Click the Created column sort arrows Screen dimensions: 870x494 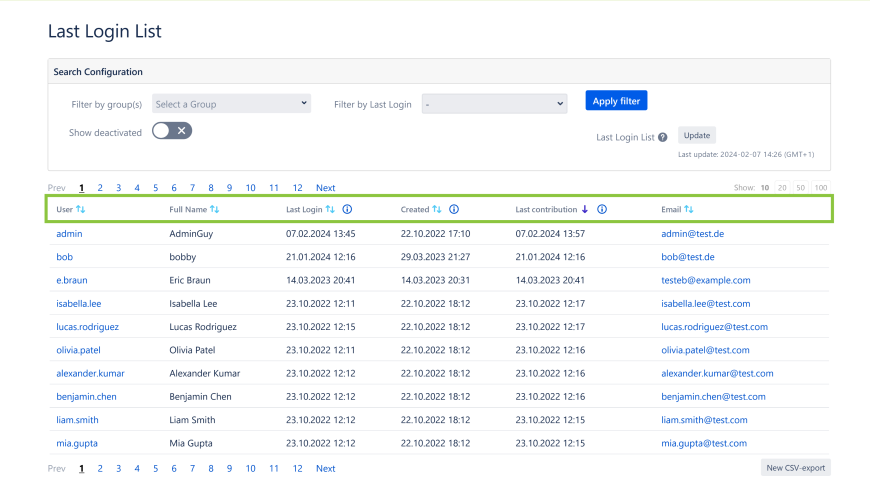(x=437, y=210)
